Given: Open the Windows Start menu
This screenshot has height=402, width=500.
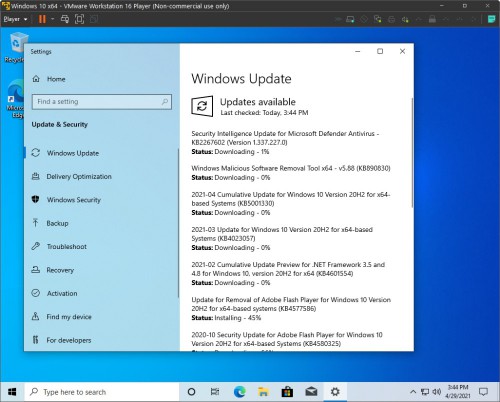Looking at the screenshot, I should pyautogui.click(x=12, y=392).
